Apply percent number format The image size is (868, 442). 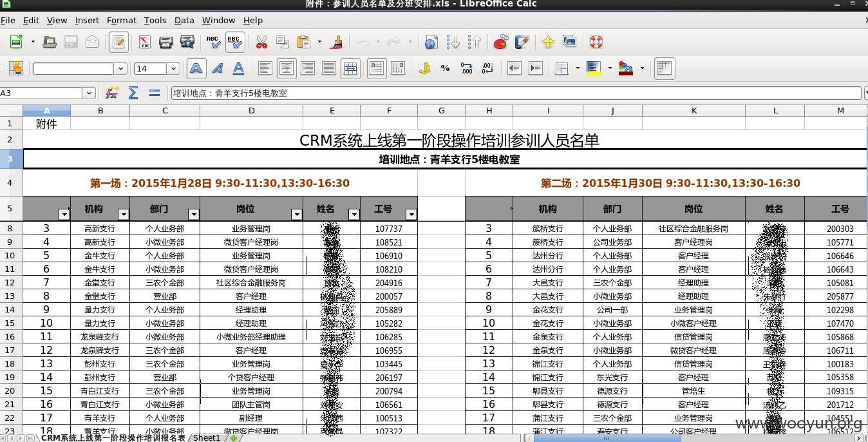point(445,68)
